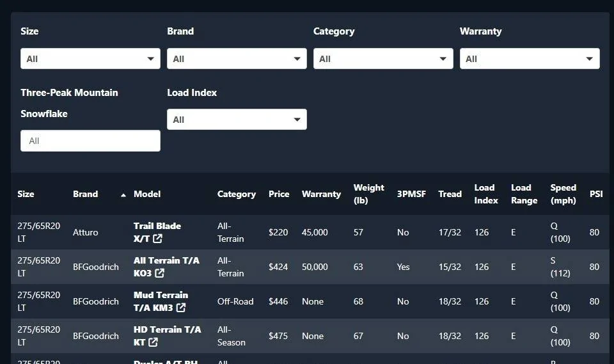Screen dimensions: 614x364
Task: Sort table by Price column header
Action: click(x=279, y=194)
